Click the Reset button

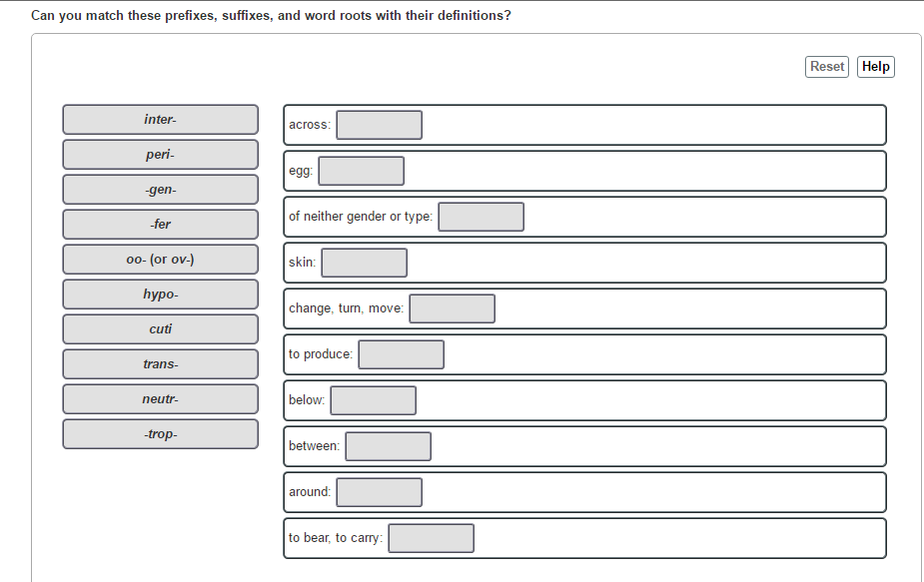(826, 66)
